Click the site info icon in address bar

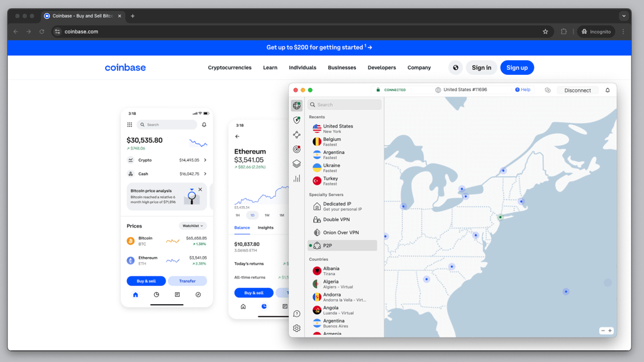tap(57, 31)
